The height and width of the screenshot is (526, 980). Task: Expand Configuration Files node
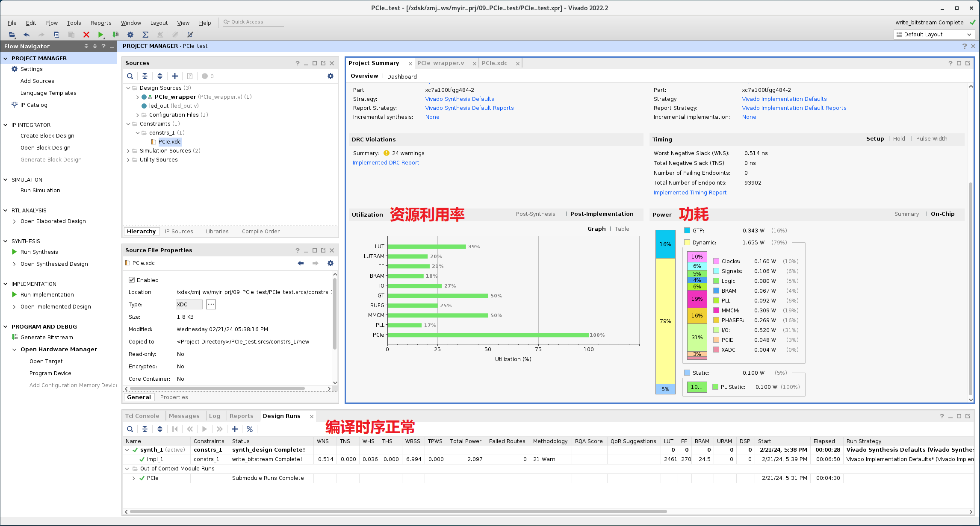[138, 115]
